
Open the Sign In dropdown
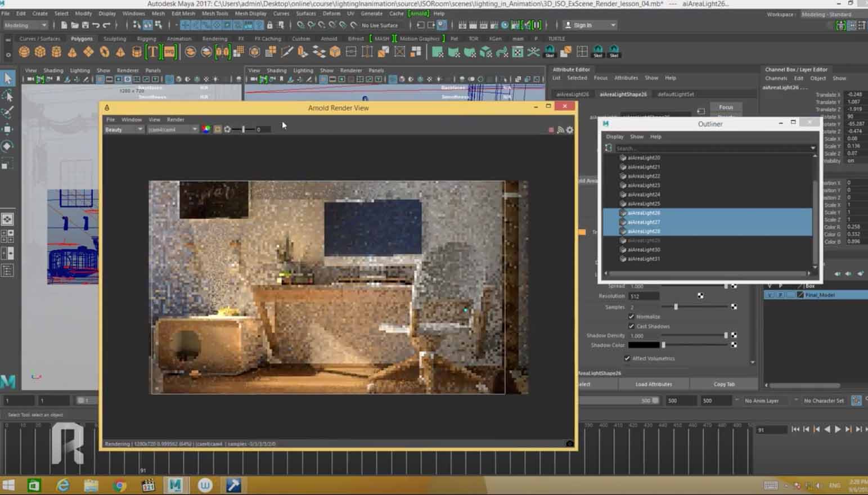pyautogui.click(x=590, y=25)
